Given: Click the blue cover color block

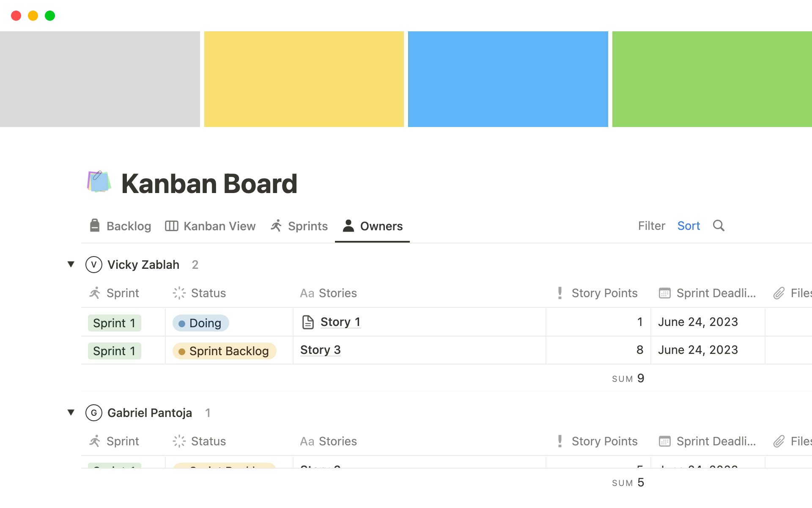Looking at the screenshot, I should tap(507, 79).
